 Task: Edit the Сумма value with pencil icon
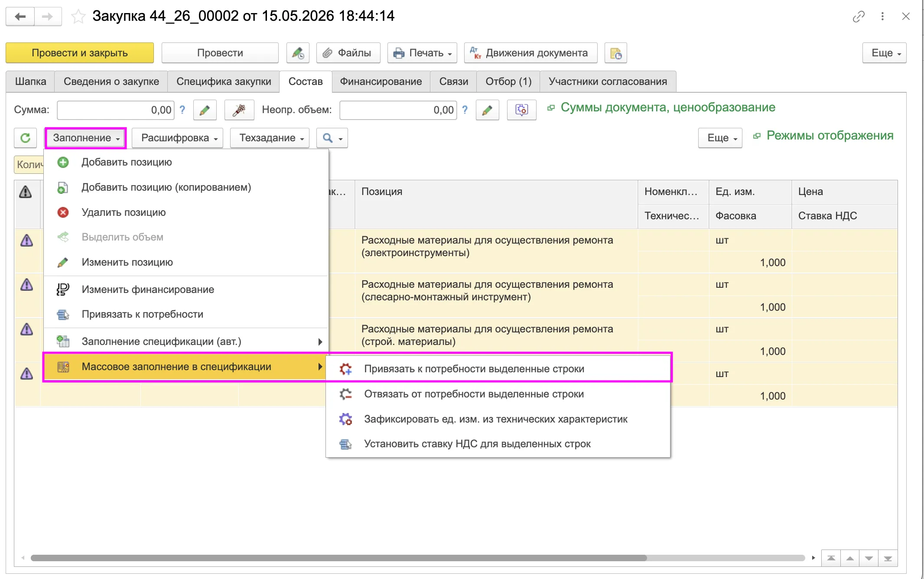[x=205, y=110]
